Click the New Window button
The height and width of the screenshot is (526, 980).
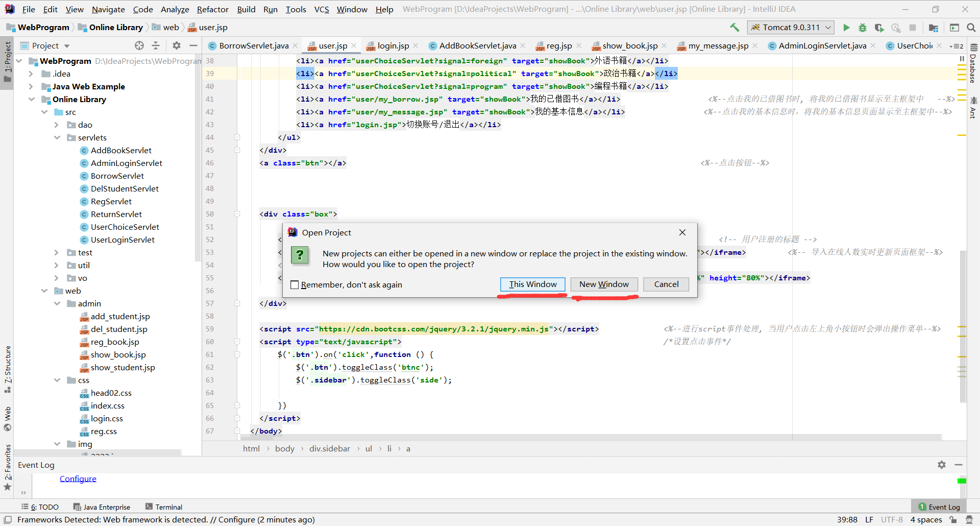(x=604, y=284)
